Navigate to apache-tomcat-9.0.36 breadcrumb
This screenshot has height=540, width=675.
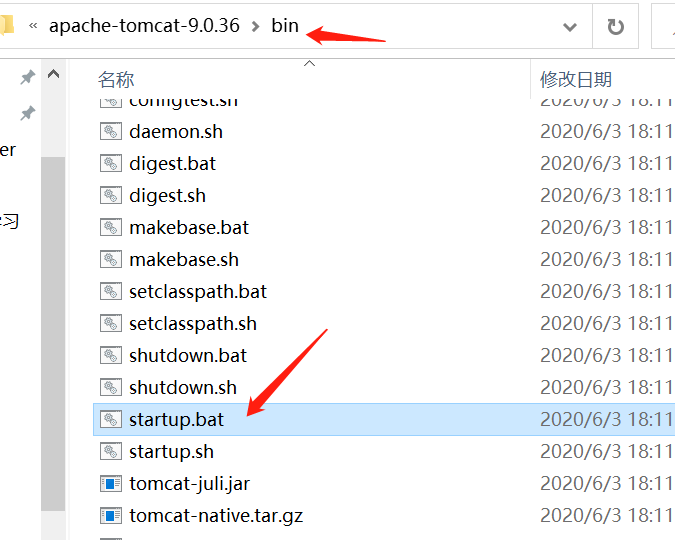click(x=144, y=26)
